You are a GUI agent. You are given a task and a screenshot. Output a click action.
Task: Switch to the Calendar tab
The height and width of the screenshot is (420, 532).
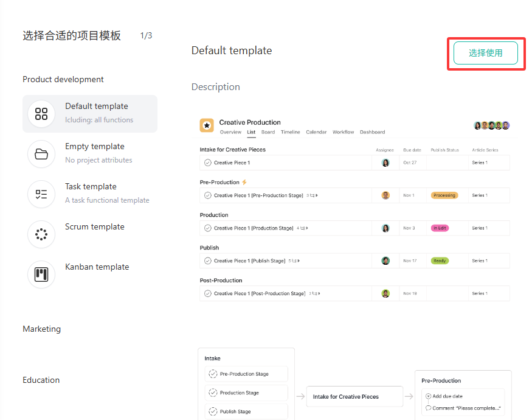coord(316,132)
